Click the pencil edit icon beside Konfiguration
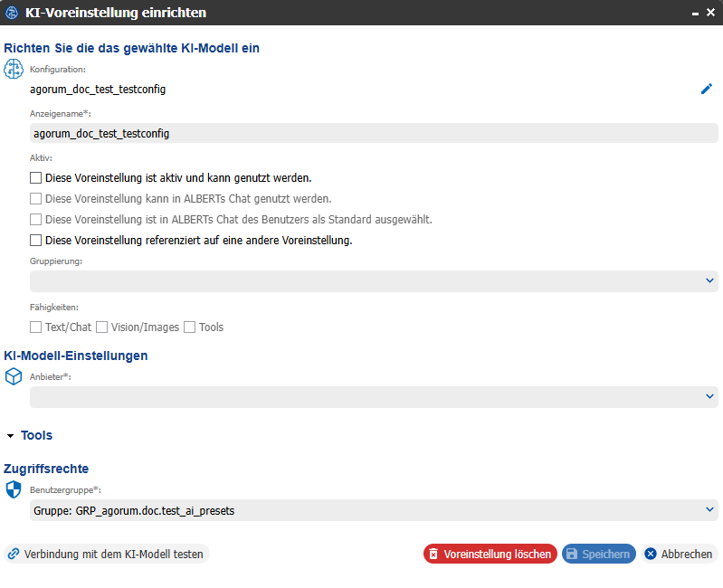Image resolution: width=723 pixels, height=588 pixels. point(707,89)
